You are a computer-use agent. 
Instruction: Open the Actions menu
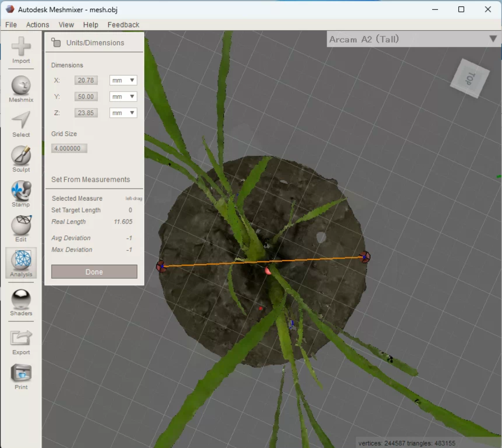tap(37, 24)
